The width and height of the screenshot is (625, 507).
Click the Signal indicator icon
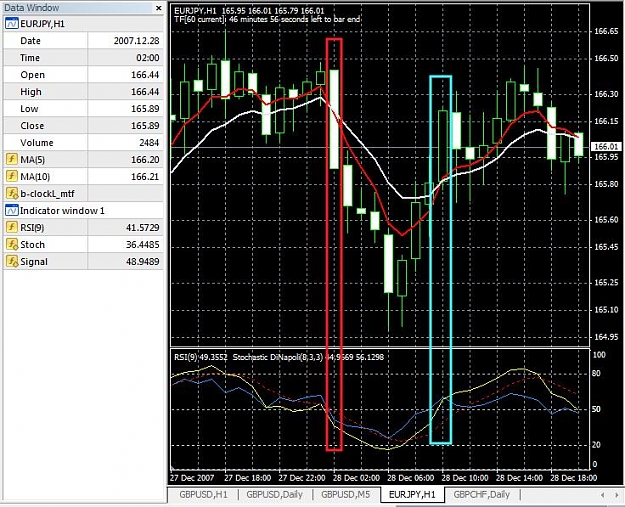(12, 261)
